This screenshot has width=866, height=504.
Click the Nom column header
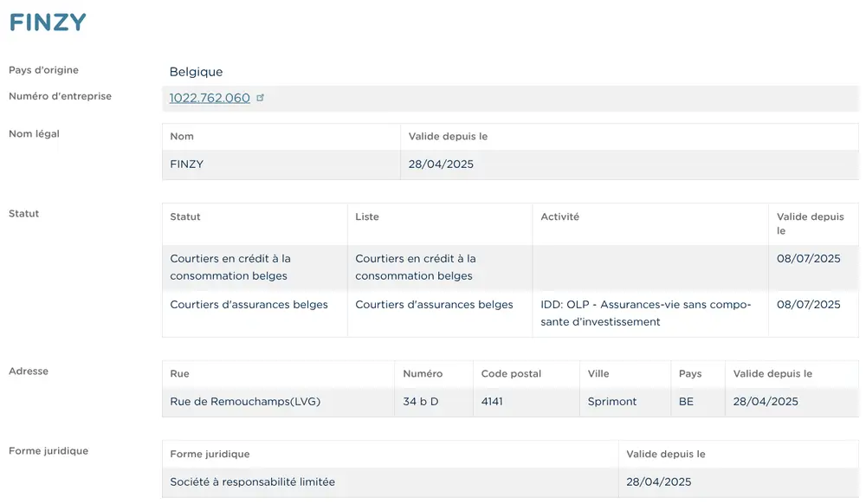pos(182,137)
